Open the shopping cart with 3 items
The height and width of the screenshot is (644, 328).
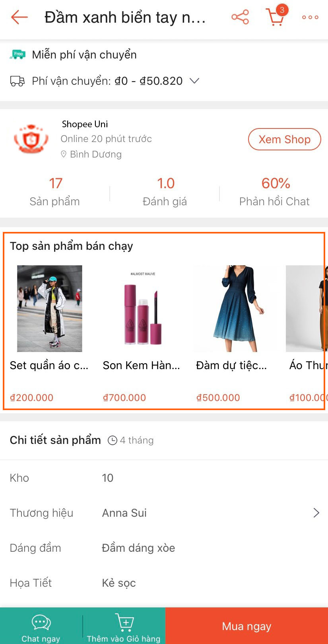click(x=276, y=16)
